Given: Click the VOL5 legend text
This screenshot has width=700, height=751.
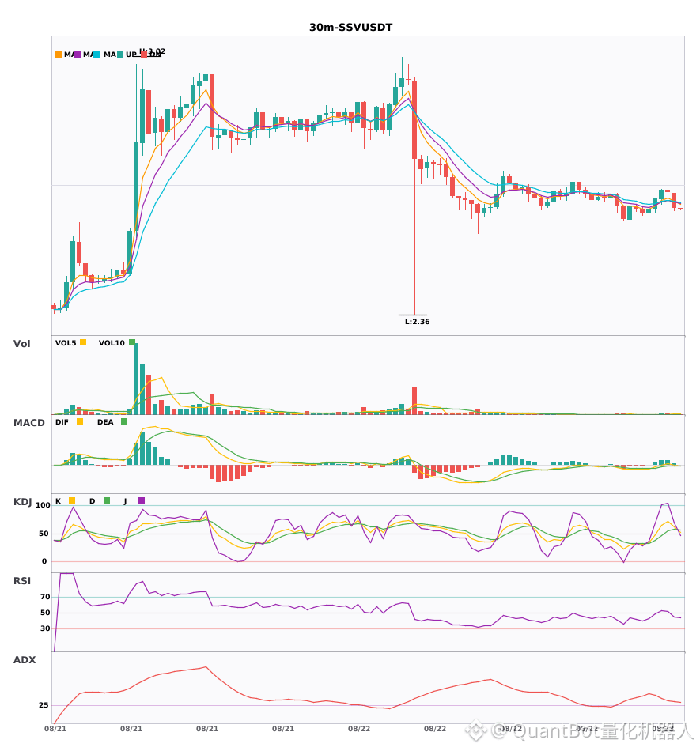Looking at the screenshot, I should 66,343.
